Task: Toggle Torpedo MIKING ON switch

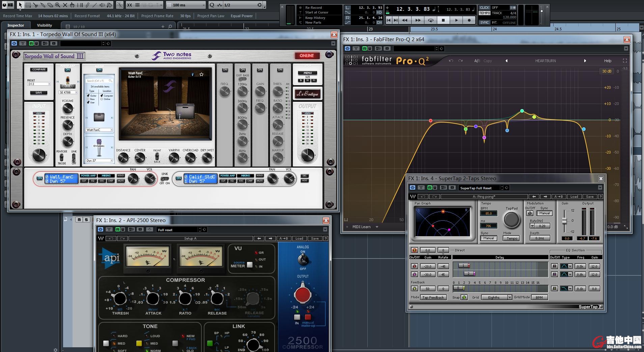Action: coord(99,70)
